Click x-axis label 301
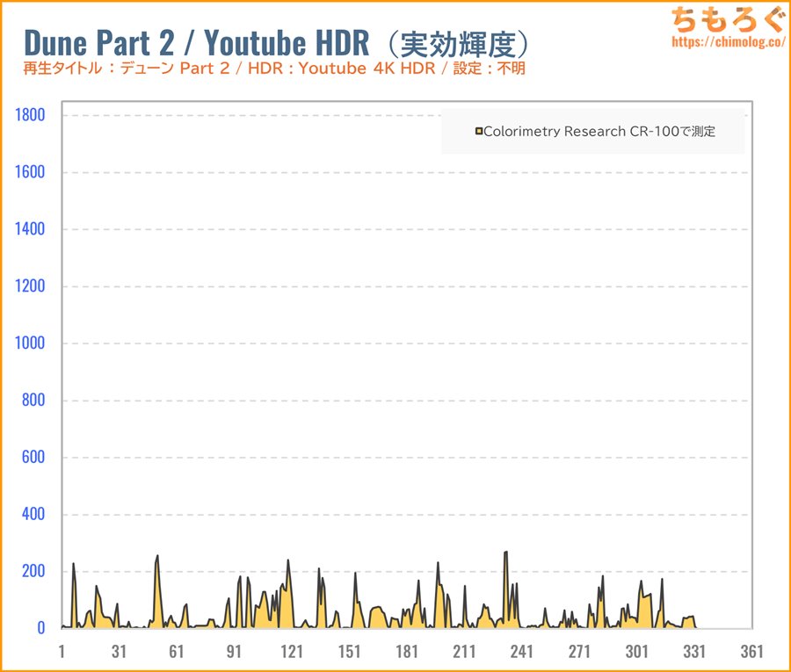791x672 pixels. (636, 651)
